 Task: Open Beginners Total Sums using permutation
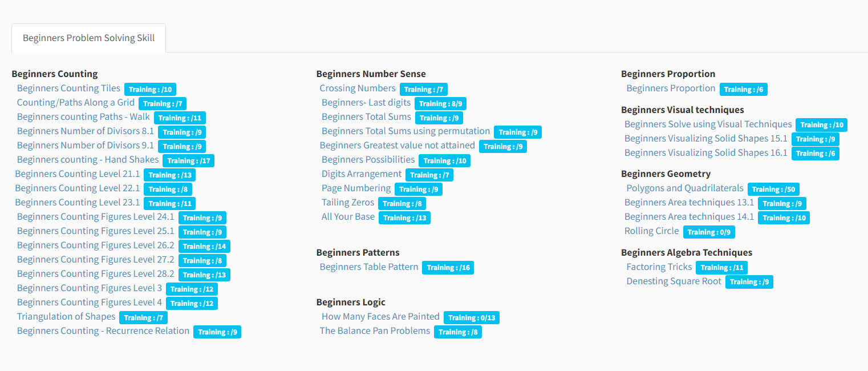coord(406,131)
